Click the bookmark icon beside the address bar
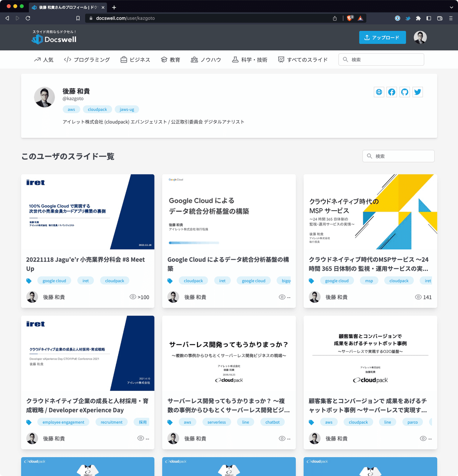The width and height of the screenshot is (458, 476). [78, 18]
